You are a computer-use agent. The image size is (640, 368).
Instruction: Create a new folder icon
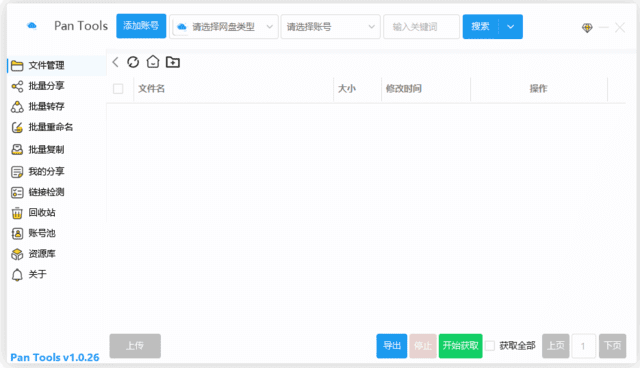(173, 62)
